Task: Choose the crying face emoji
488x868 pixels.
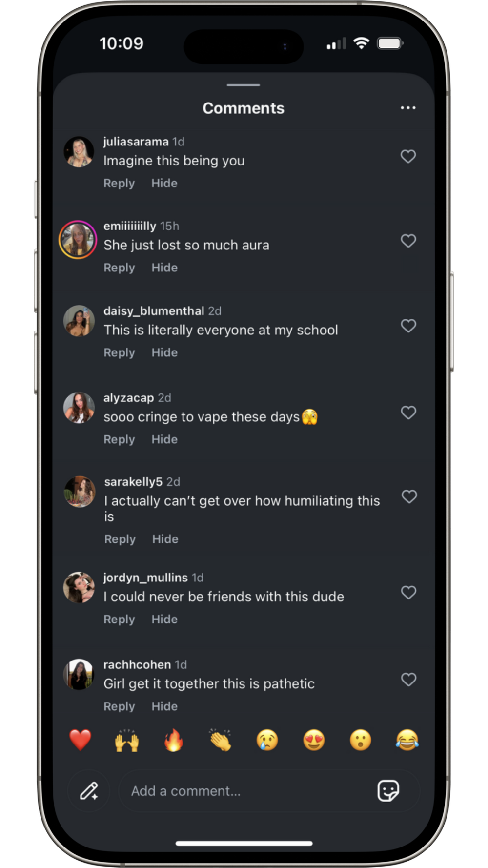Action: click(267, 740)
